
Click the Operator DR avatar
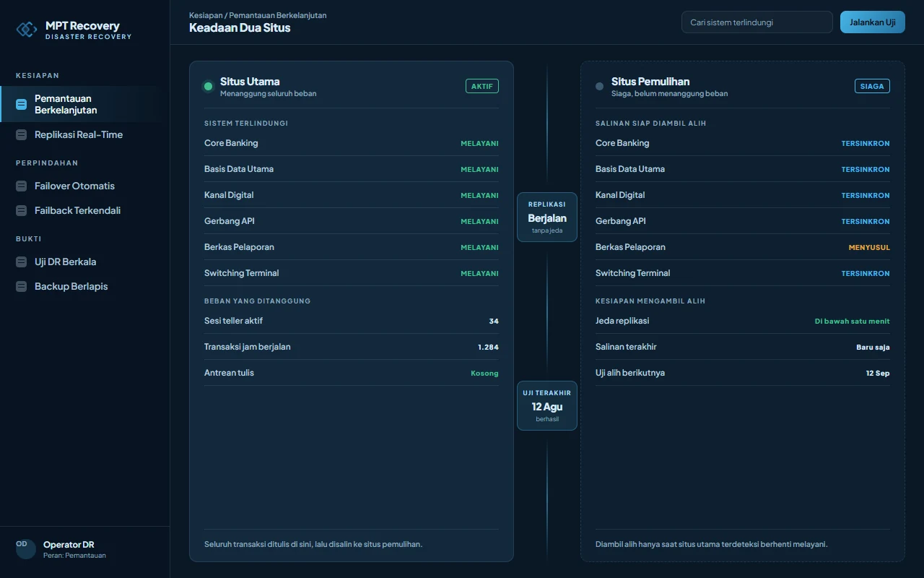tap(26, 549)
